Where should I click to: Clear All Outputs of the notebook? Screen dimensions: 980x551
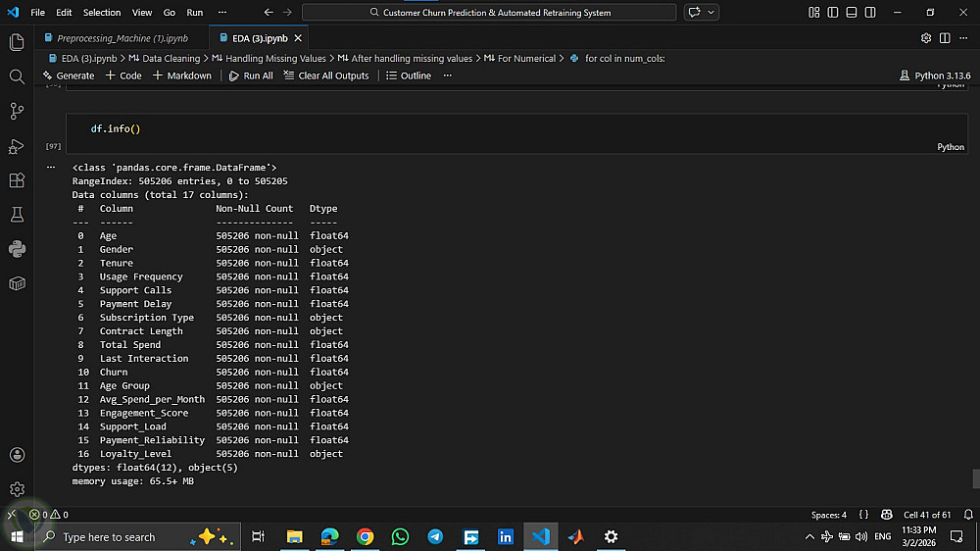coord(326,75)
